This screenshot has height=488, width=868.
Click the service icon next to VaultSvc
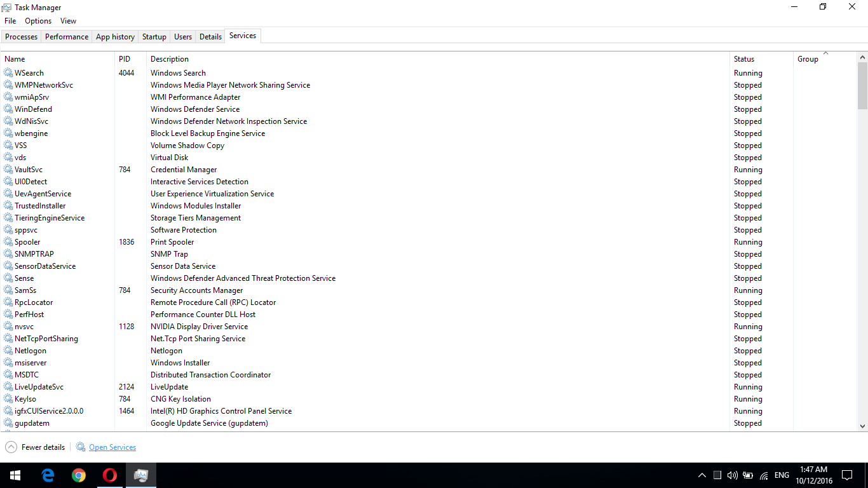point(8,170)
